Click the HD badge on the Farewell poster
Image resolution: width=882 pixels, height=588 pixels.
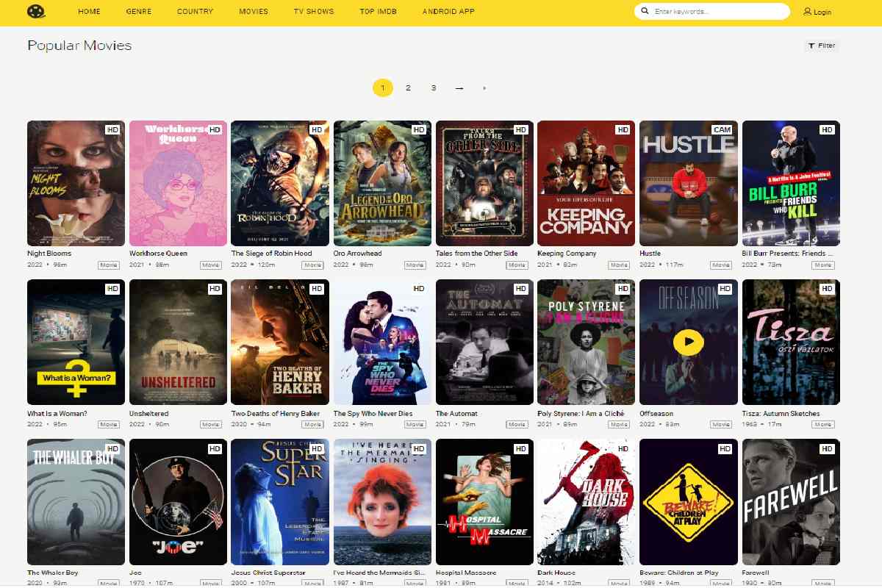827,448
